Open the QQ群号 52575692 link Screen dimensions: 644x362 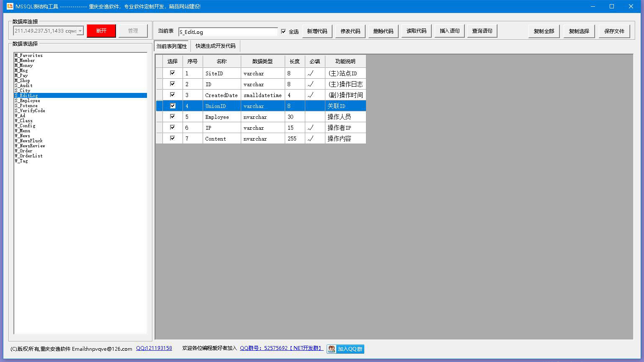point(281,348)
